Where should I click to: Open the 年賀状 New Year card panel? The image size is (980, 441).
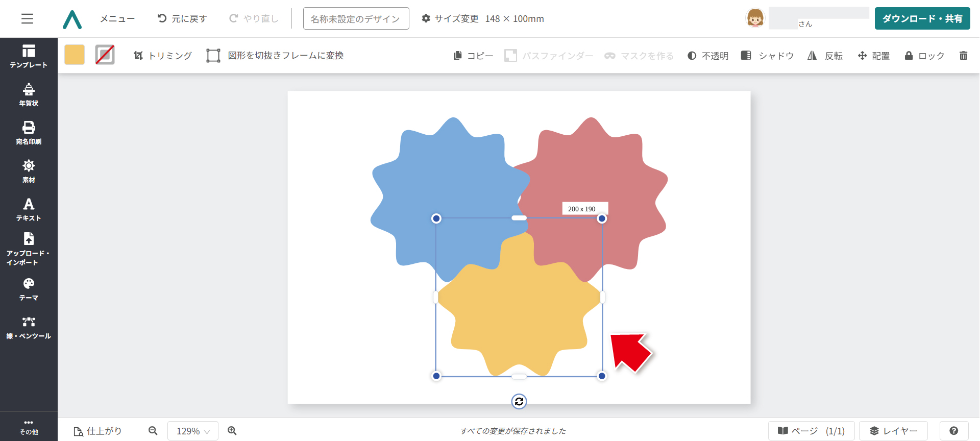(29, 95)
